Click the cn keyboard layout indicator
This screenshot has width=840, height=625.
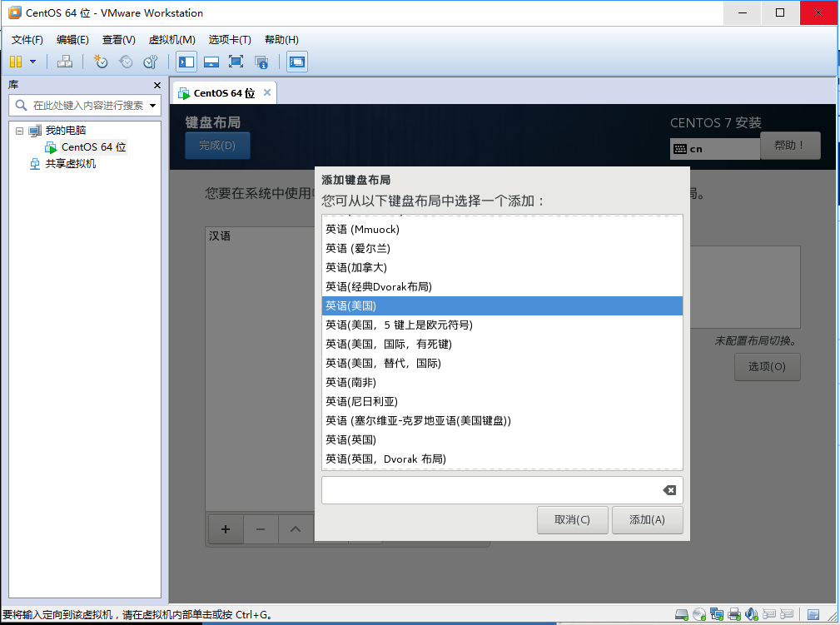click(x=714, y=149)
